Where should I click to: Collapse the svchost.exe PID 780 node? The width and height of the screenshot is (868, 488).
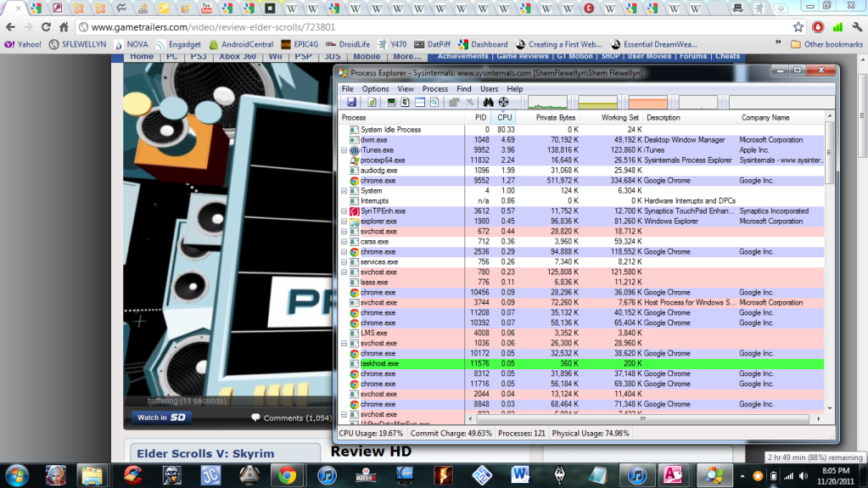[344, 272]
